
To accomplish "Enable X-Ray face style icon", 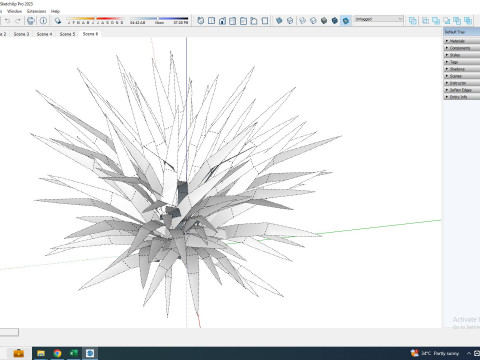I will tap(279, 21).
